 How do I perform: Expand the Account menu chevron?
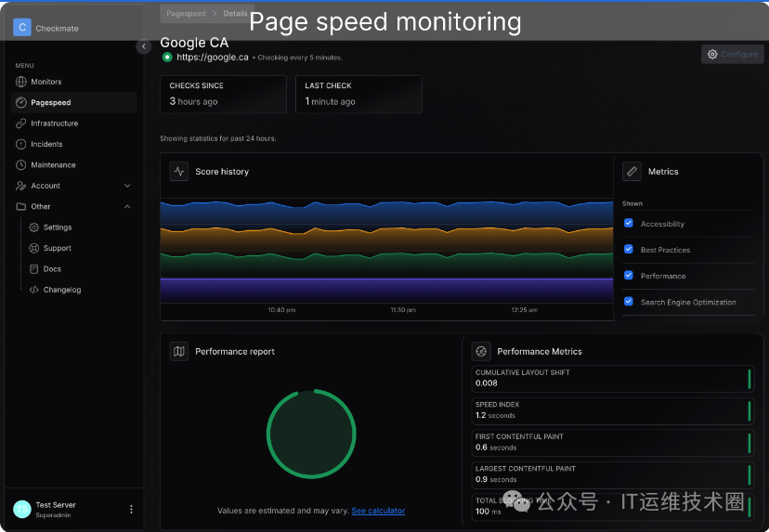pyautogui.click(x=127, y=186)
